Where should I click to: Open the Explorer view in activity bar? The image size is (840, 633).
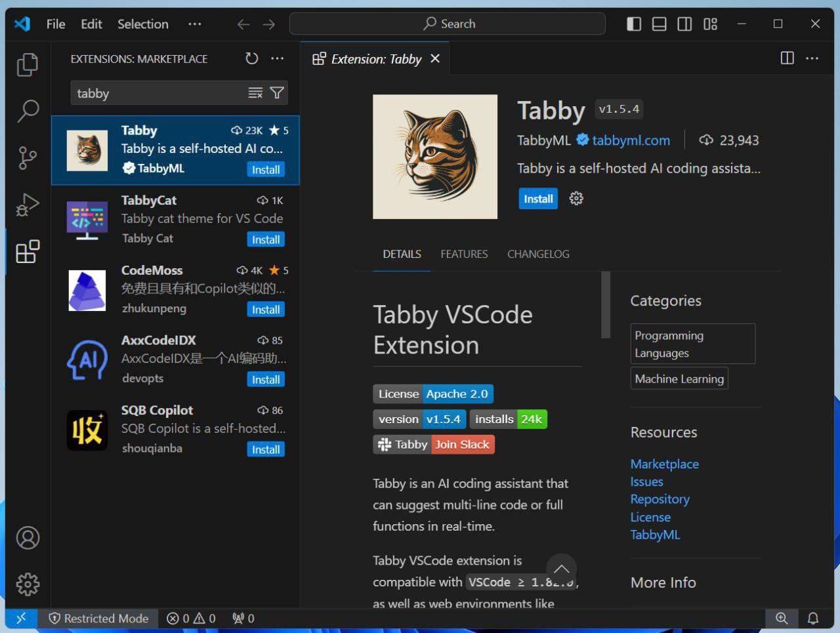28,64
